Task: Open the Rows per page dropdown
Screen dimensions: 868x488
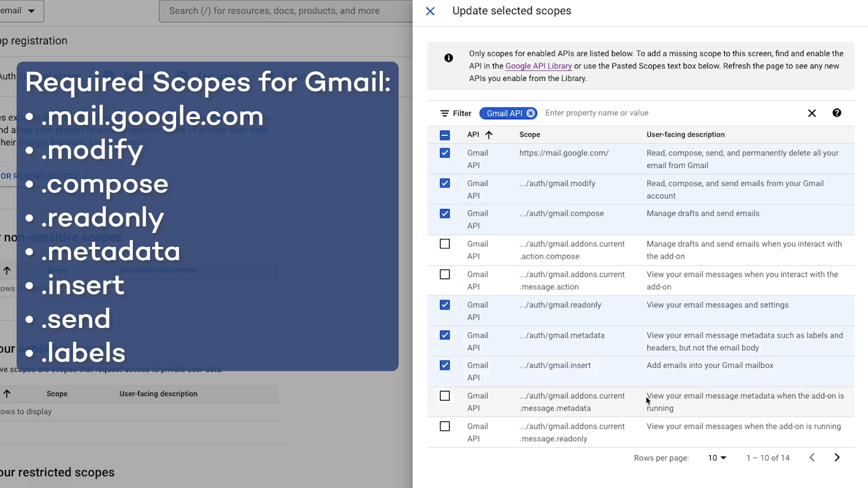Action: click(717, 458)
